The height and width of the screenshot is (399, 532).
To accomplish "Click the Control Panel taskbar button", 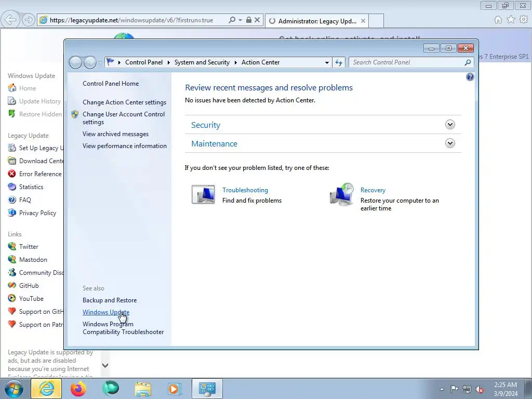I will [x=207, y=389].
